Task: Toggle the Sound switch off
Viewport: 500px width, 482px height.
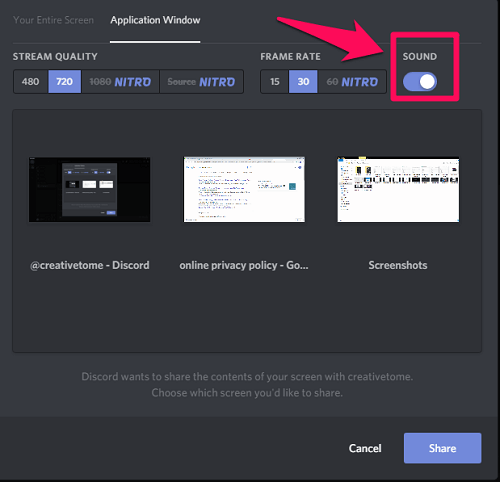Action: pyautogui.click(x=420, y=82)
